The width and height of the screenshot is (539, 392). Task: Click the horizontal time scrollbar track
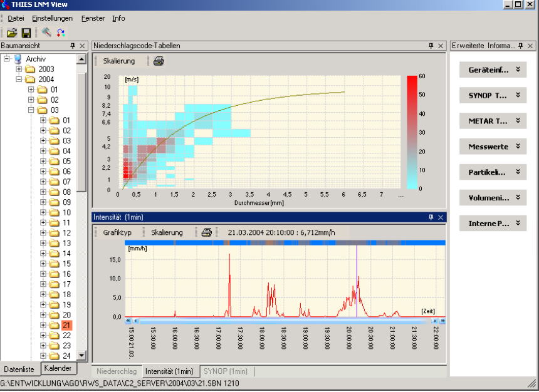click(285, 321)
